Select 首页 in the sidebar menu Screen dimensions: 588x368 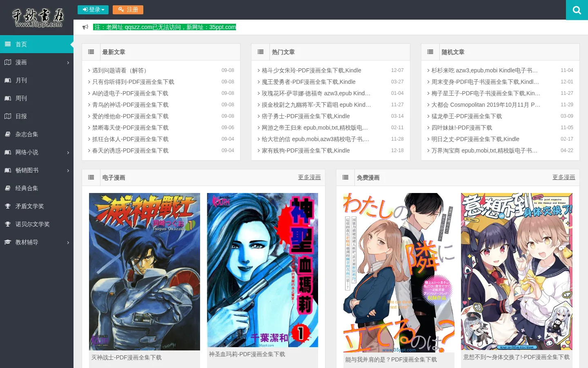(x=37, y=44)
